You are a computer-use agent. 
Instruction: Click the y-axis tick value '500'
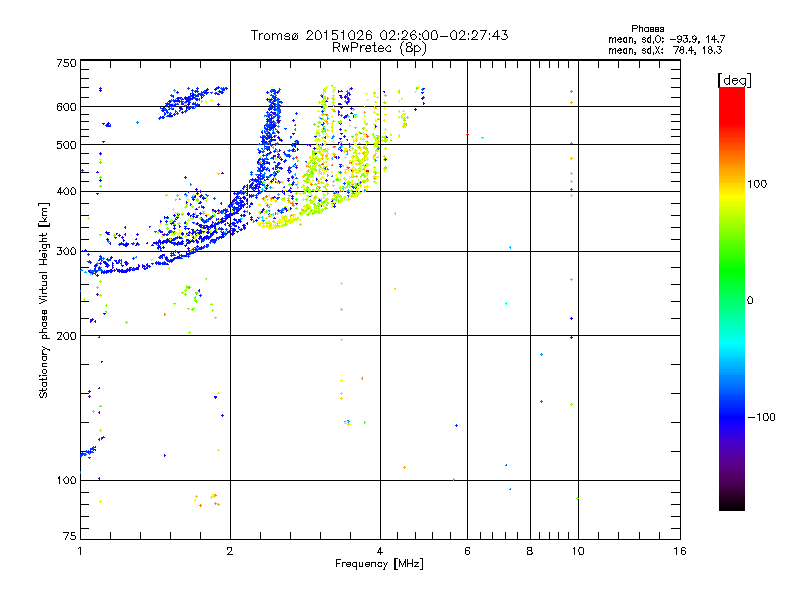point(66,145)
